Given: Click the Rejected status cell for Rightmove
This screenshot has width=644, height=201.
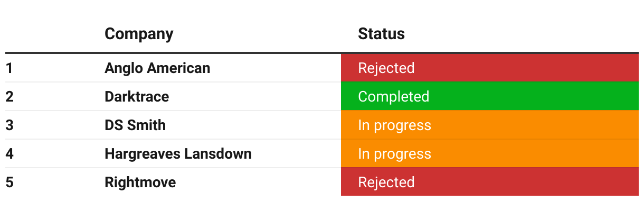Looking at the screenshot, I should 490,182.
